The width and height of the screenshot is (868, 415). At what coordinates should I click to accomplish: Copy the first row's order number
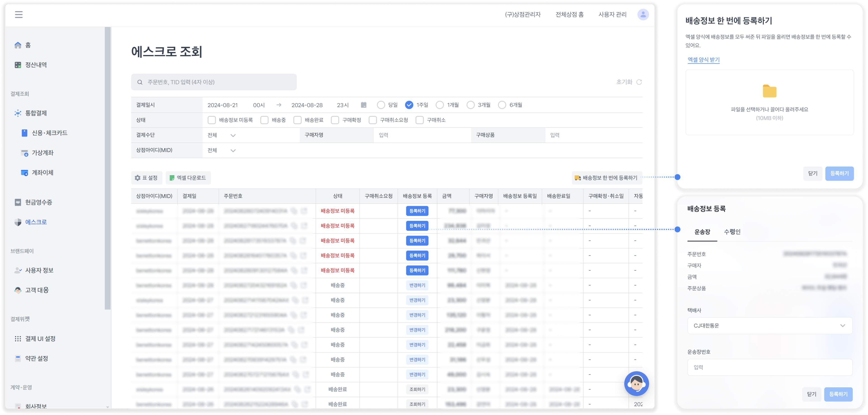[294, 211]
